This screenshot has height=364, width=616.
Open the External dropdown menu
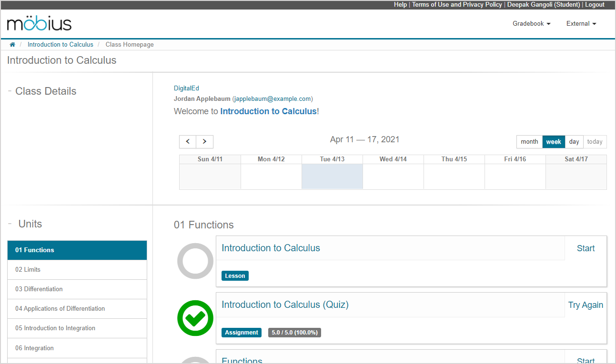[x=581, y=23]
